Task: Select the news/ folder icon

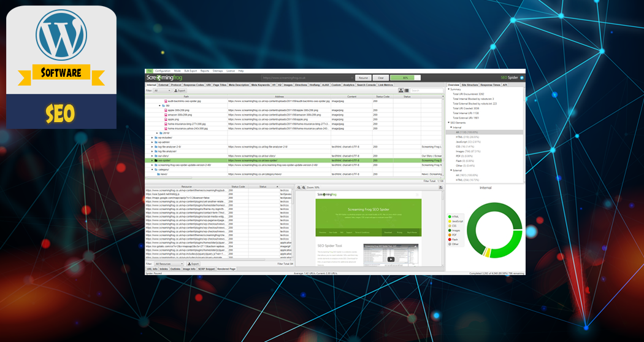Action: coord(158,174)
